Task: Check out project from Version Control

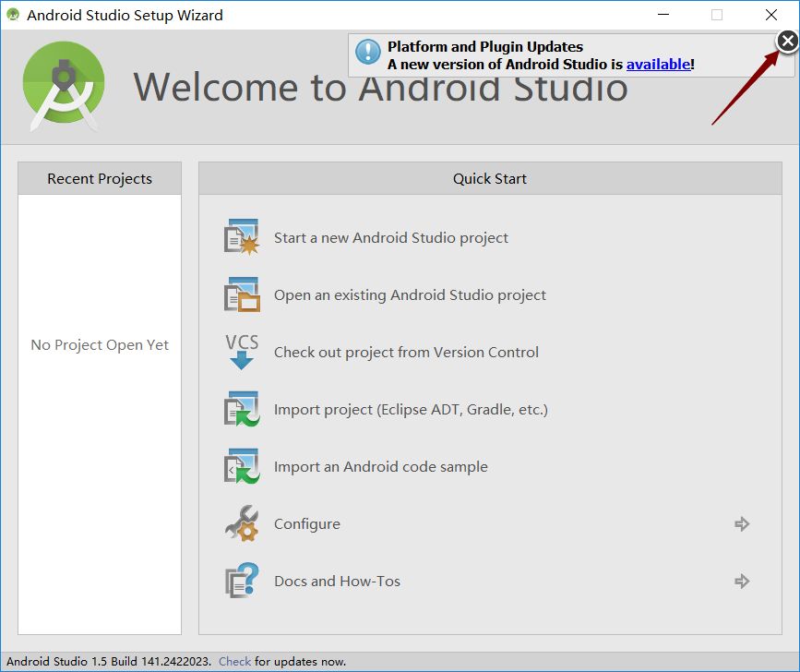Action: pyautogui.click(x=406, y=352)
